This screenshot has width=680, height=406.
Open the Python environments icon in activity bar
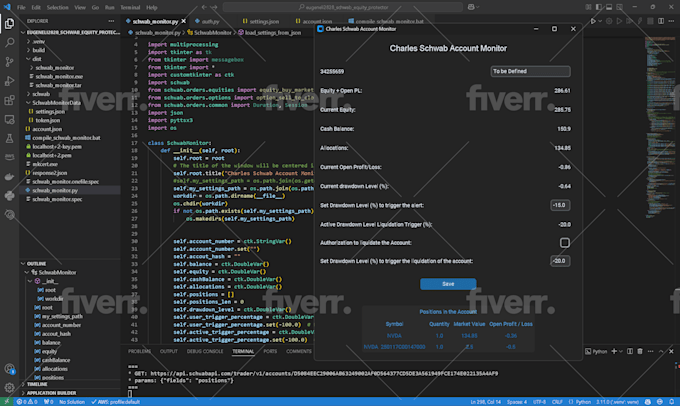(9, 196)
